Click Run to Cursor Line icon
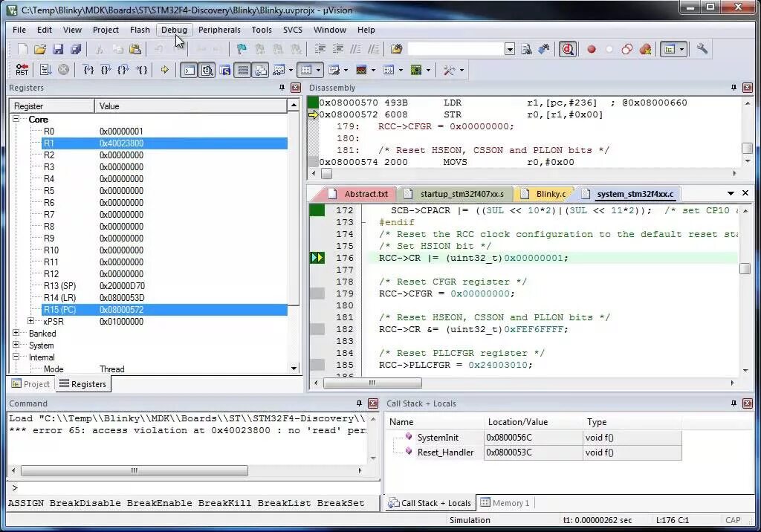Viewport: 761px width, 532px height. [140, 71]
